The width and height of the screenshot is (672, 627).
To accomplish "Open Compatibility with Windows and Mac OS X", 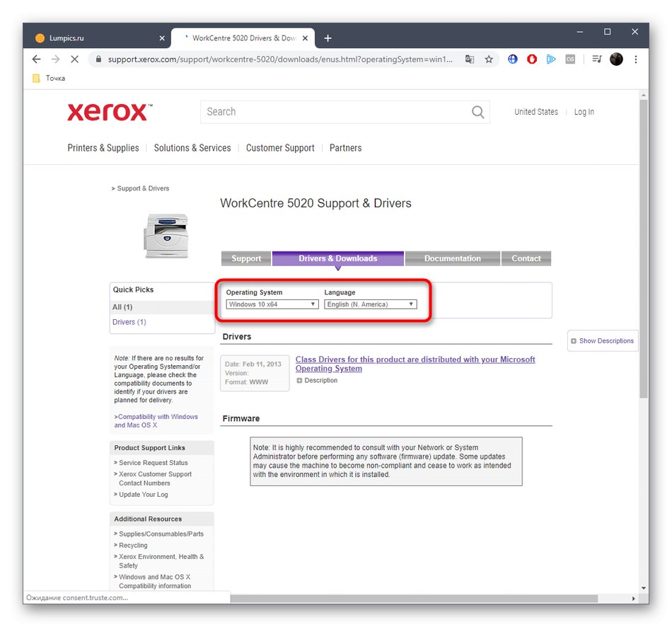I will [156, 421].
